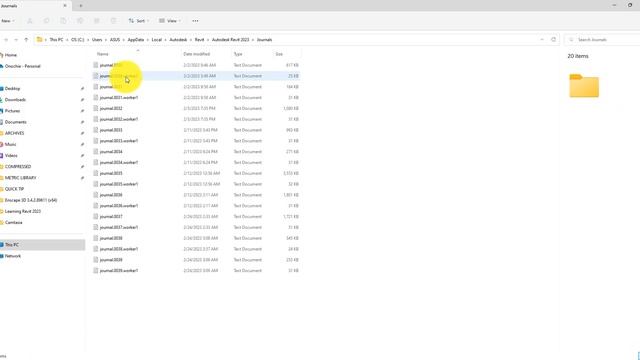
Task: Open the View dropdown
Action: 170,21
